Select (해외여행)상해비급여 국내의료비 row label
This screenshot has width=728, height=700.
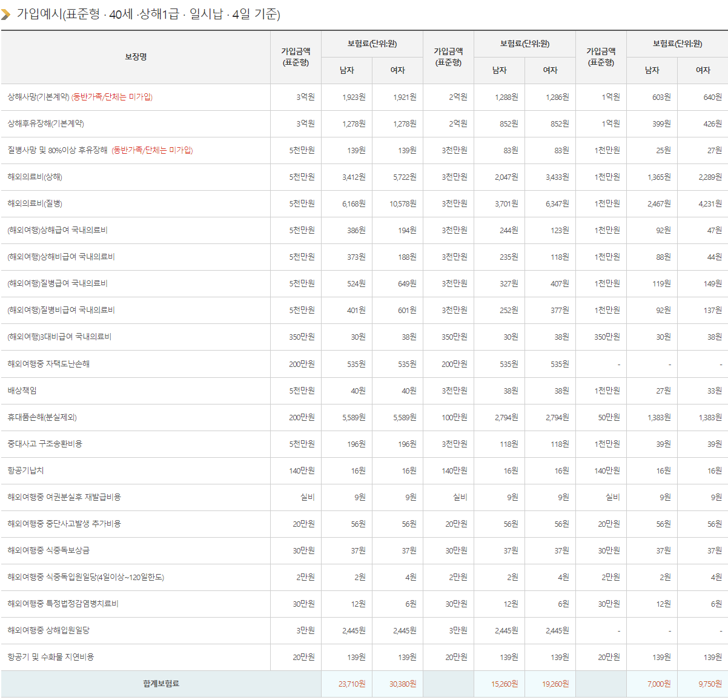click(61, 257)
